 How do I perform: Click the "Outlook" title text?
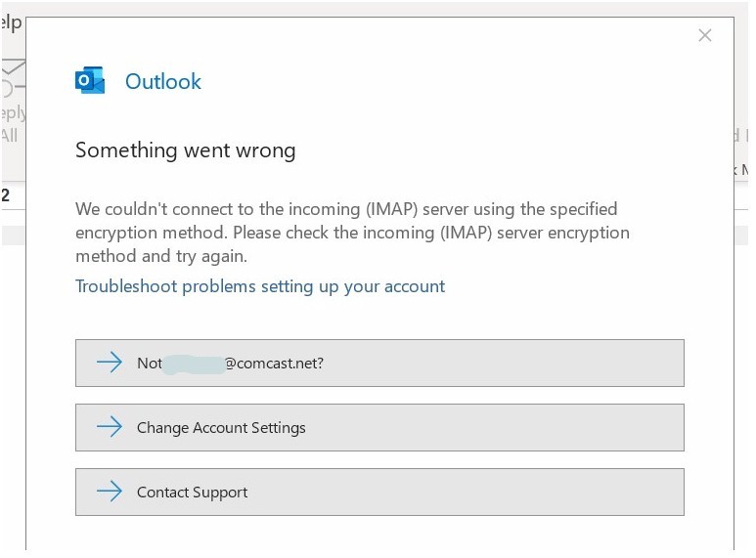tap(163, 82)
